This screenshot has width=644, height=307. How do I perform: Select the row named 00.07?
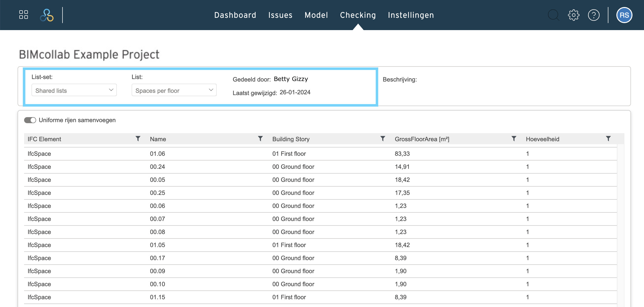(x=320, y=219)
